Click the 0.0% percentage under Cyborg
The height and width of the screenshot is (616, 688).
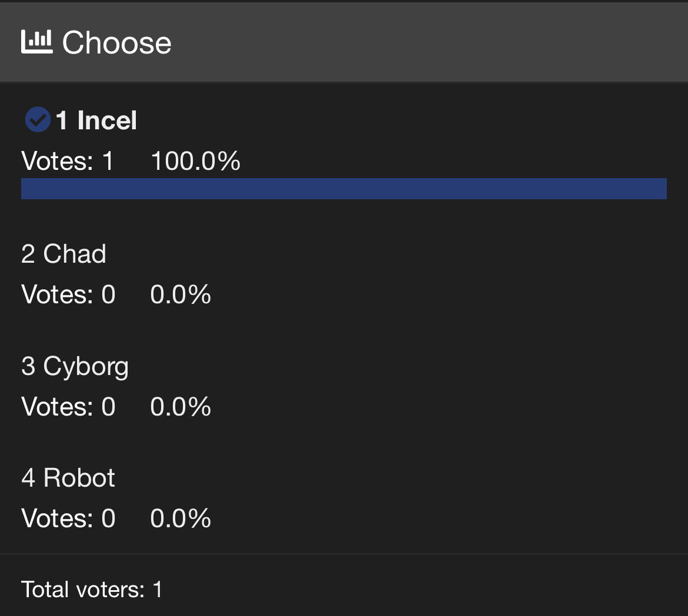click(x=181, y=407)
